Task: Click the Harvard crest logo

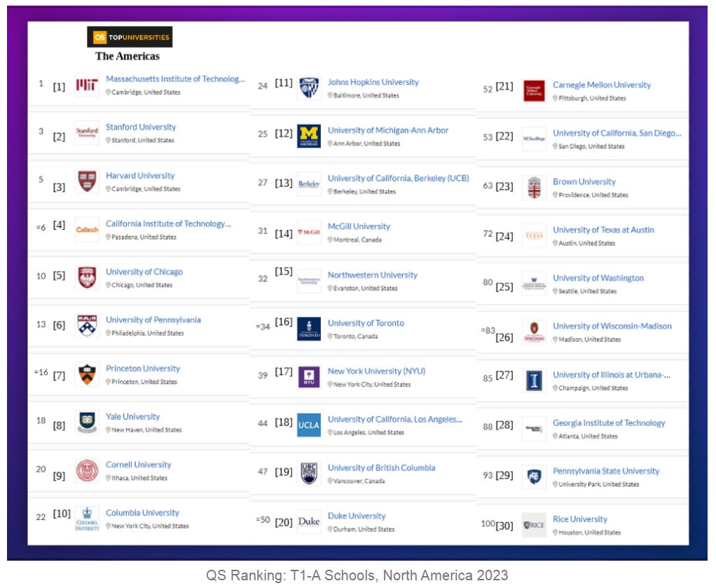Action: click(87, 182)
